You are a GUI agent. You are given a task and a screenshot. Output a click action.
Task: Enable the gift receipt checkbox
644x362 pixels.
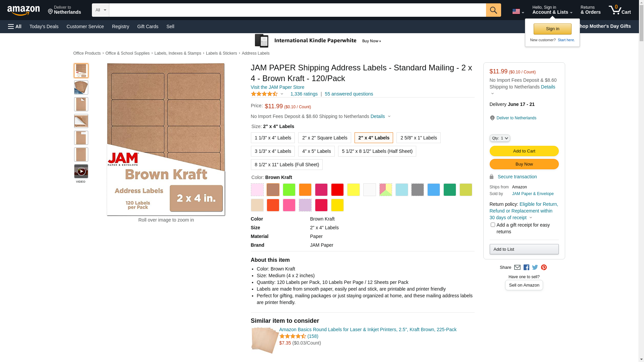point(493,225)
